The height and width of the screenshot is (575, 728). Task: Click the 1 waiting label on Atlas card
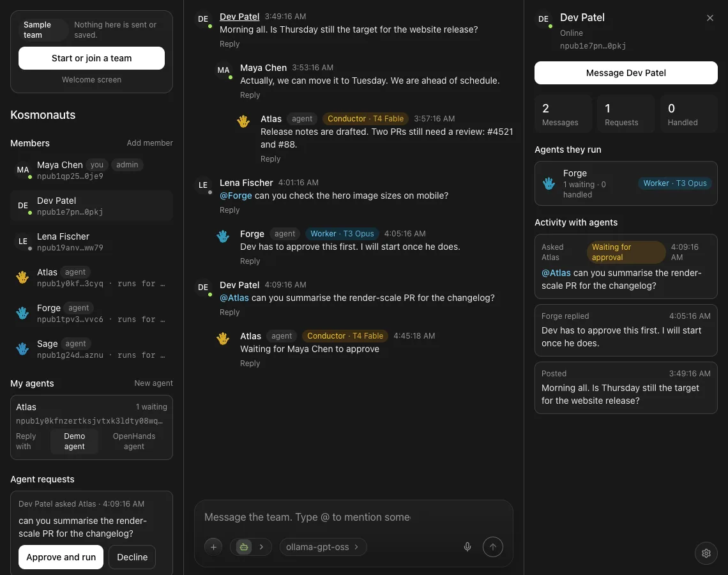(151, 407)
